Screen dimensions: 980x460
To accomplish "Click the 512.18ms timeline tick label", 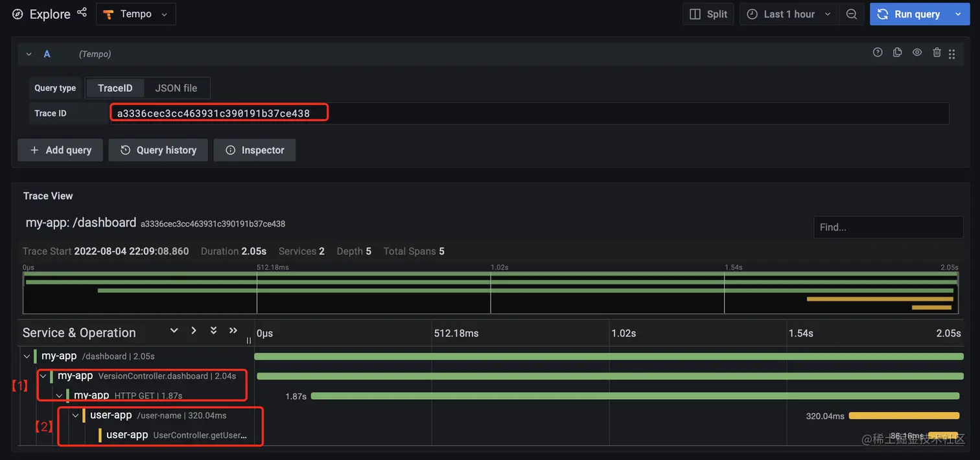I will [456, 333].
